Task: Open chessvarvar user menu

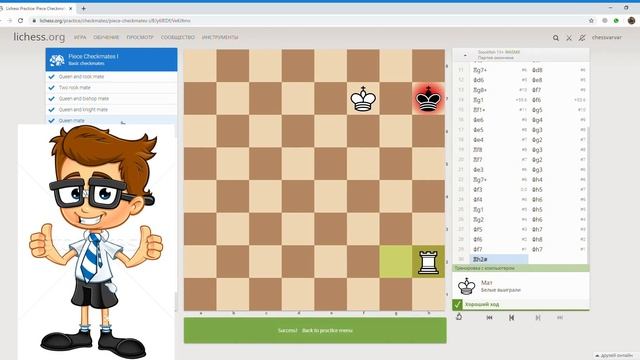Action: coord(607,37)
